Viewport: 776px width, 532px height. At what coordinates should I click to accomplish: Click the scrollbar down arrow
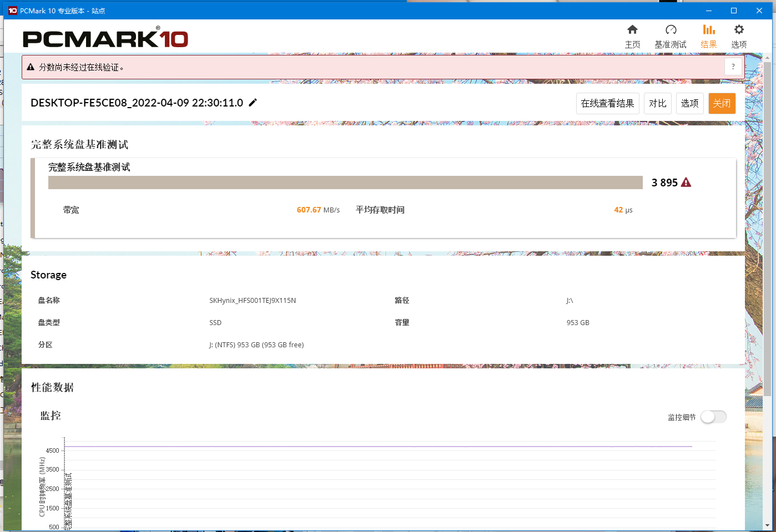pos(768,525)
